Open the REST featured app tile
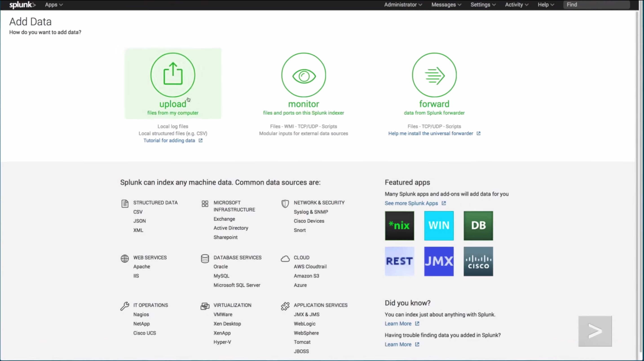This screenshot has height=361, width=644. click(399, 261)
